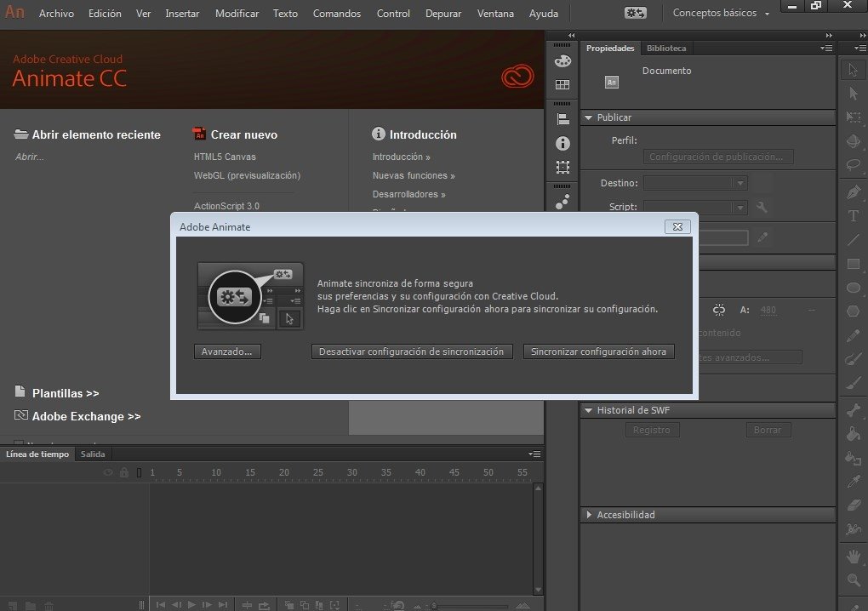The image size is (868, 611).
Task: Select the Pencil tool
Action: tap(853, 335)
